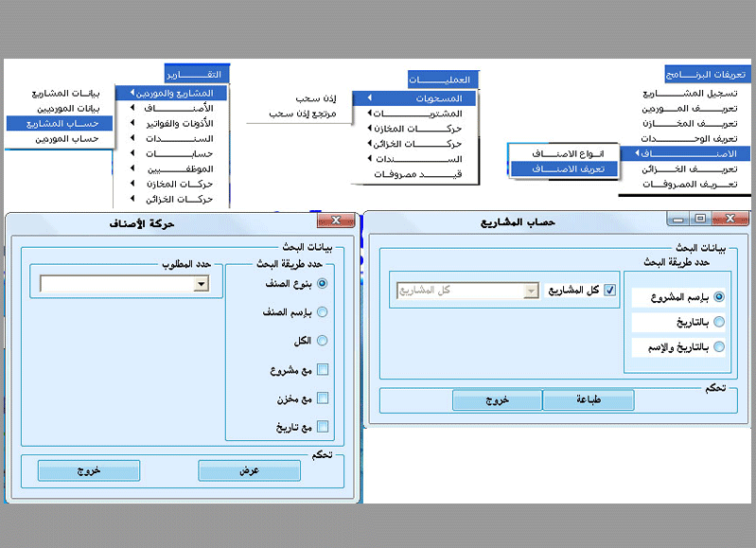Click حدد المطلوب combo text field
This screenshot has width=756, height=548.
point(117,284)
